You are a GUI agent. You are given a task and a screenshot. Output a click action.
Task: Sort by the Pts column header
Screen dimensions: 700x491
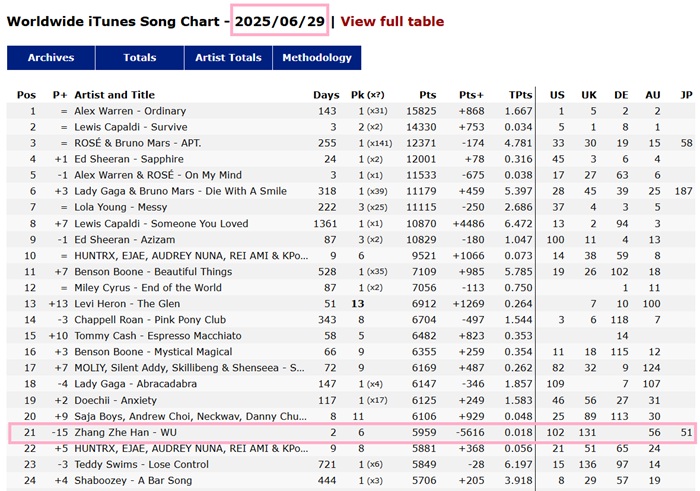point(427,95)
